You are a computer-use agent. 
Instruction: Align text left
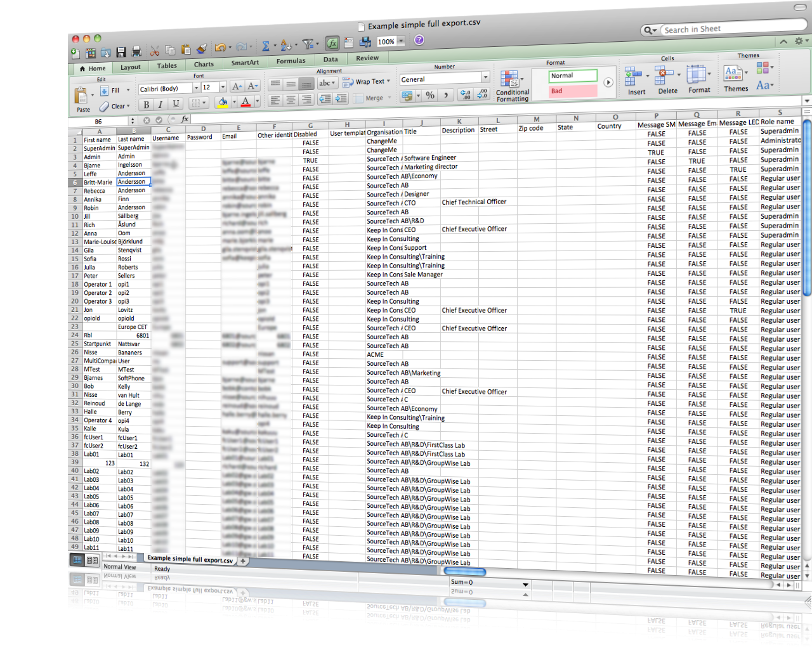pyautogui.click(x=275, y=101)
